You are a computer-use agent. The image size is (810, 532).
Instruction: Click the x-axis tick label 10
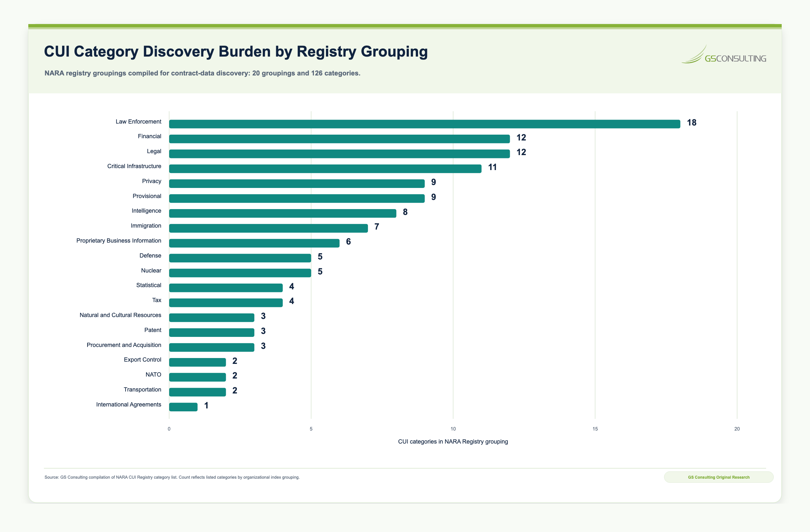(453, 429)
